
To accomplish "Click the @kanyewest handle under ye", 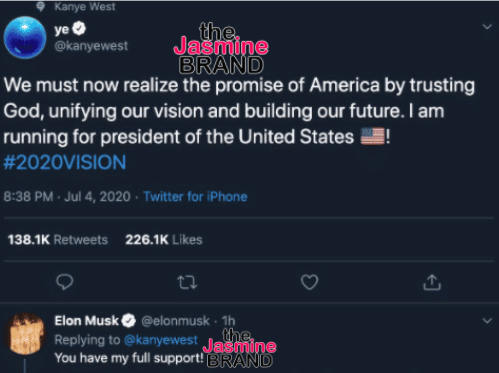I will click(x=91, y=46).
